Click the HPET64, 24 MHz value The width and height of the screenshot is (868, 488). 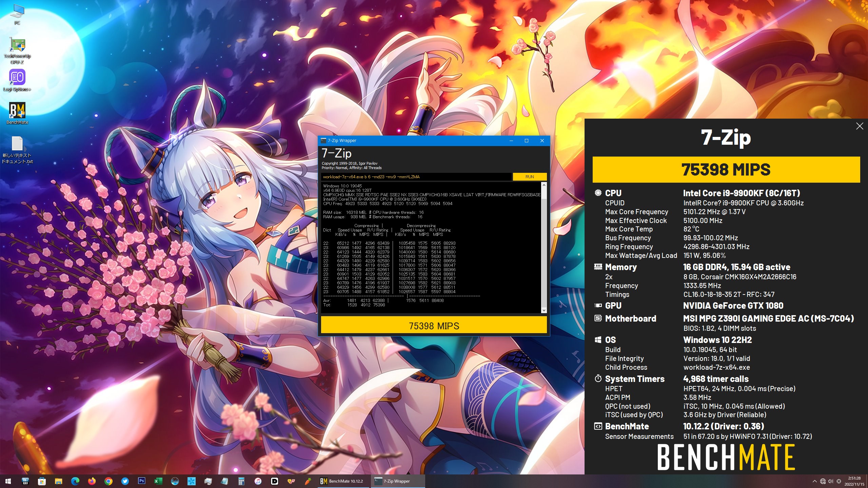(x=739, y=389)
